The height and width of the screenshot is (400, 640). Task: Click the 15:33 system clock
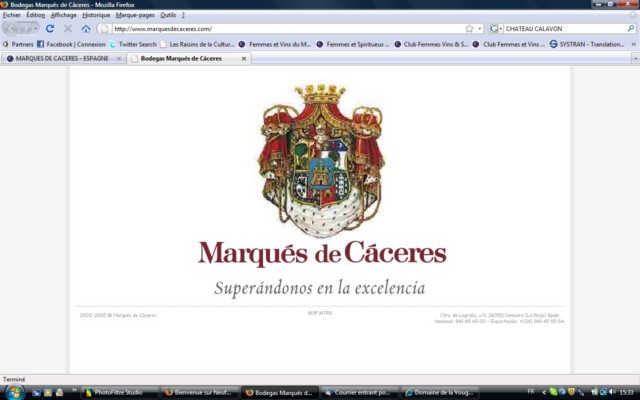pyautogui.click(x=627, y=392)
